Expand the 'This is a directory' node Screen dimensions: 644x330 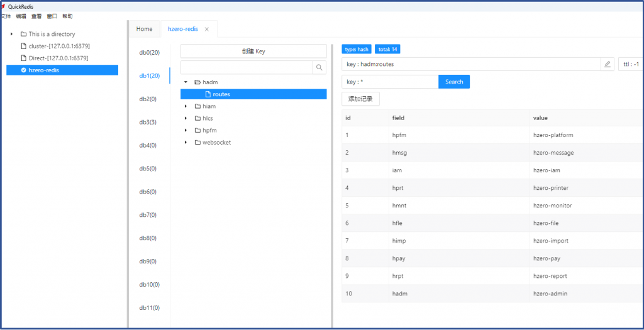coord(12,34)
